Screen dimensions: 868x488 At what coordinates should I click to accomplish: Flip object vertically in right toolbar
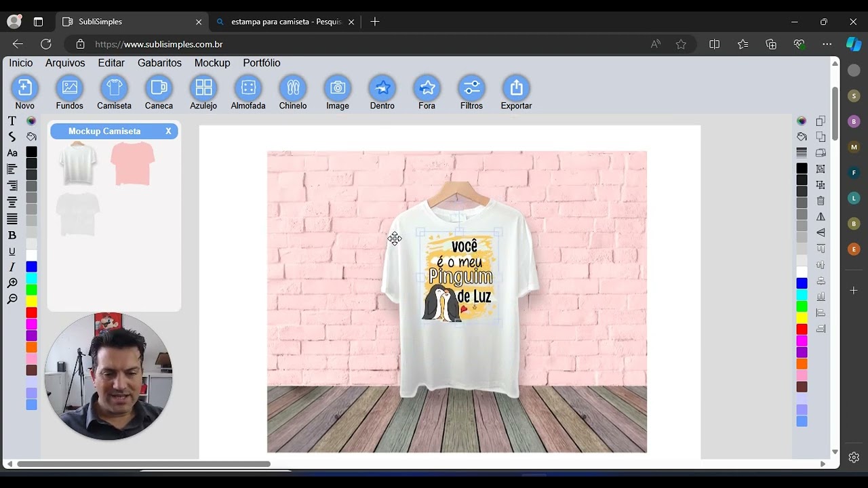[821, 232]
